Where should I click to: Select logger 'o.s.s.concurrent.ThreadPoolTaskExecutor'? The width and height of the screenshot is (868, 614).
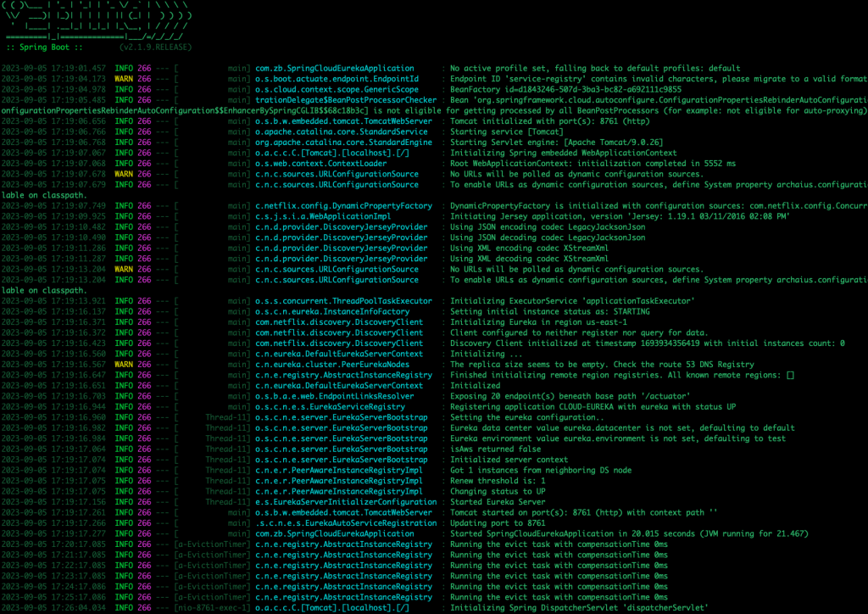tap(343, 300)
